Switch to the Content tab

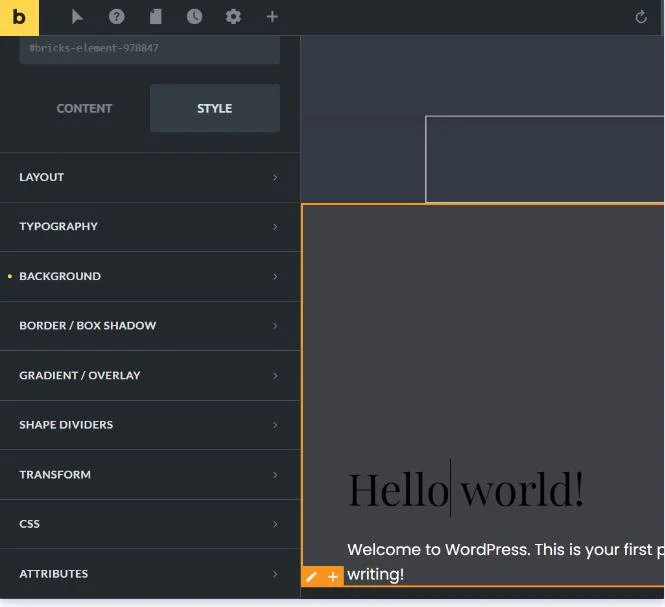pos(84,109)
